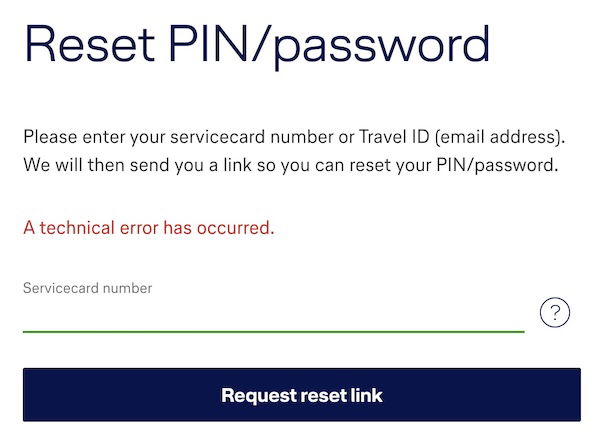Click the Servicecard number field label
This screenshot has width=600, height=437.
[87, 288]
